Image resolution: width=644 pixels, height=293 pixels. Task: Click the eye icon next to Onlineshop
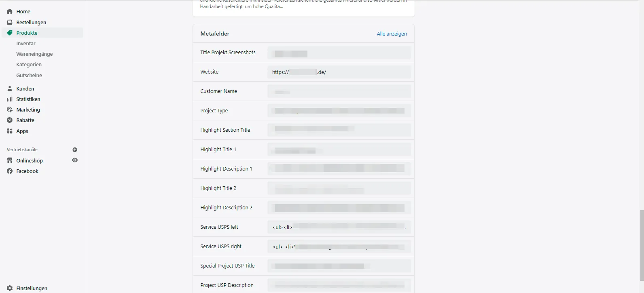click(x=75, y=160)
